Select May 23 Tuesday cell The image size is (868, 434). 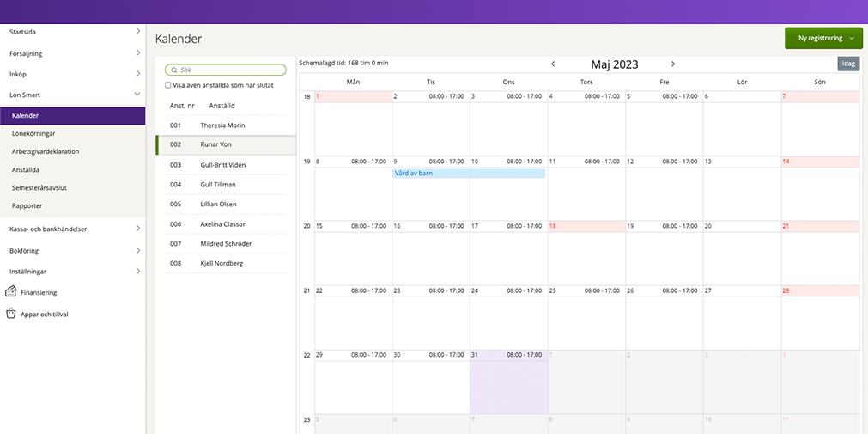pyautogui.click(x=431, y=318)
